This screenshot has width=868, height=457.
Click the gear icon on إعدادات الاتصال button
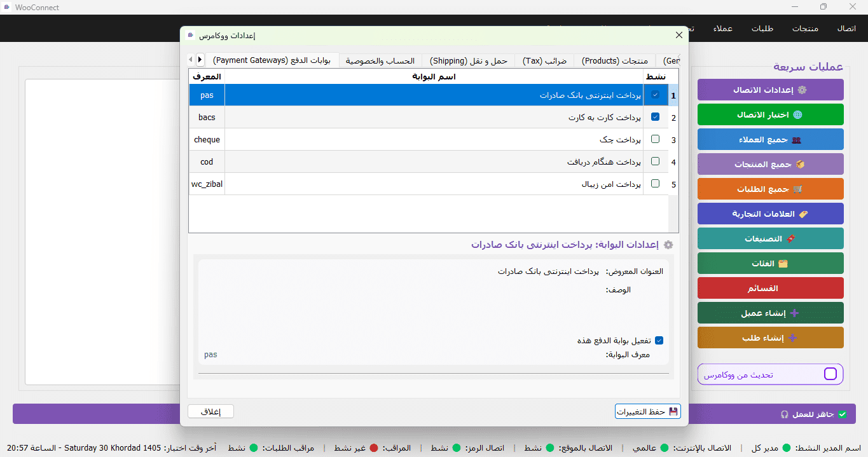[802, 90]
